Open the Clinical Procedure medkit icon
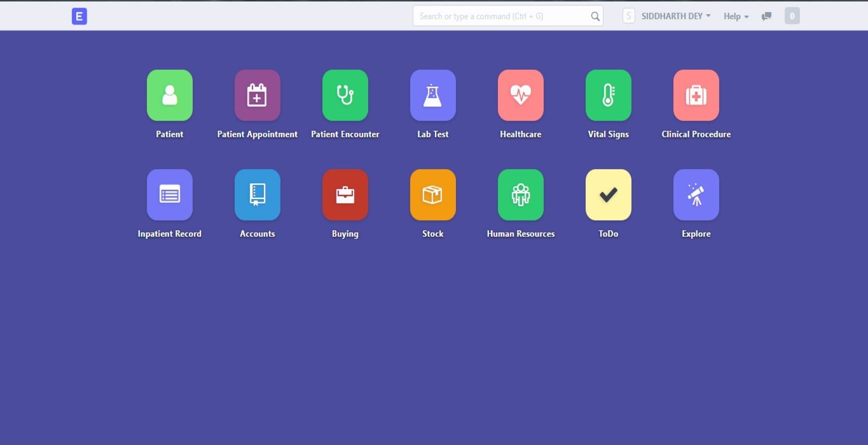 pos(696,95)
